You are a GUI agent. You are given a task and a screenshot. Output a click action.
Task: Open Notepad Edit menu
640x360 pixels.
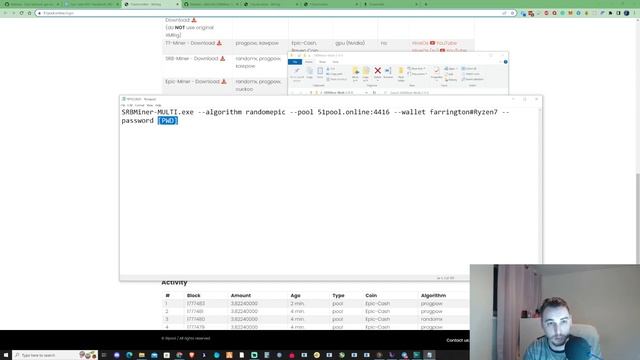[130, 105]
